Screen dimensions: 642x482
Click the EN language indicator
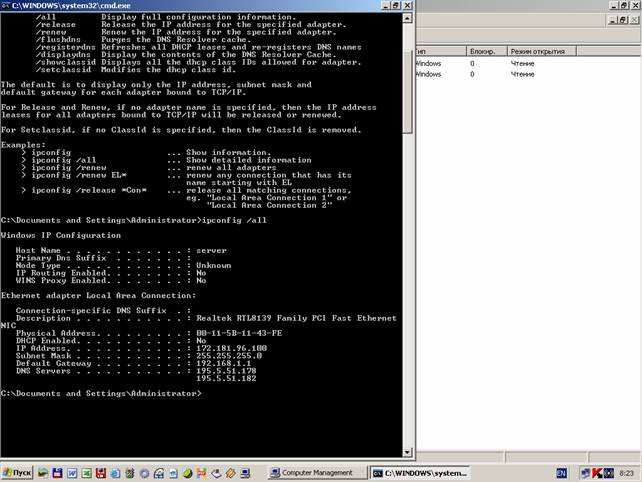(x=562, y=473)
